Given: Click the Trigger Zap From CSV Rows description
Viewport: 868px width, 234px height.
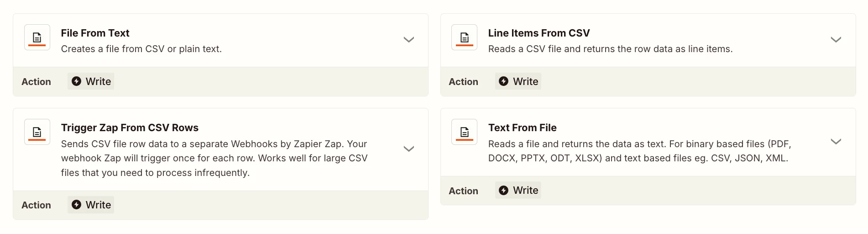Looking at the screenshot, I should [214, 158].
